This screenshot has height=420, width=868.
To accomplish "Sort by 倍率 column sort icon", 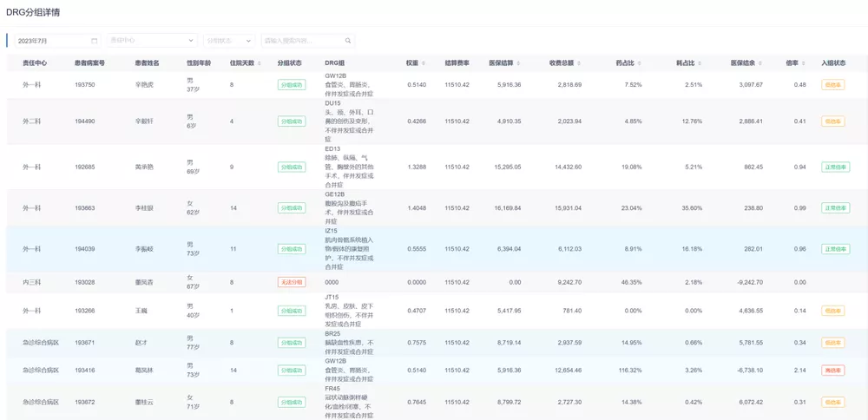I will [x=803, y=63].
